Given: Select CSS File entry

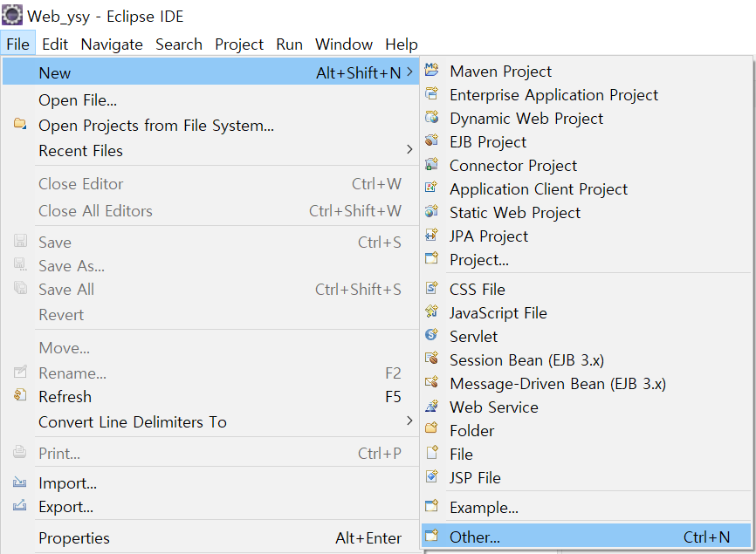Looking at the screenshot, I should [x=587, y=289].
